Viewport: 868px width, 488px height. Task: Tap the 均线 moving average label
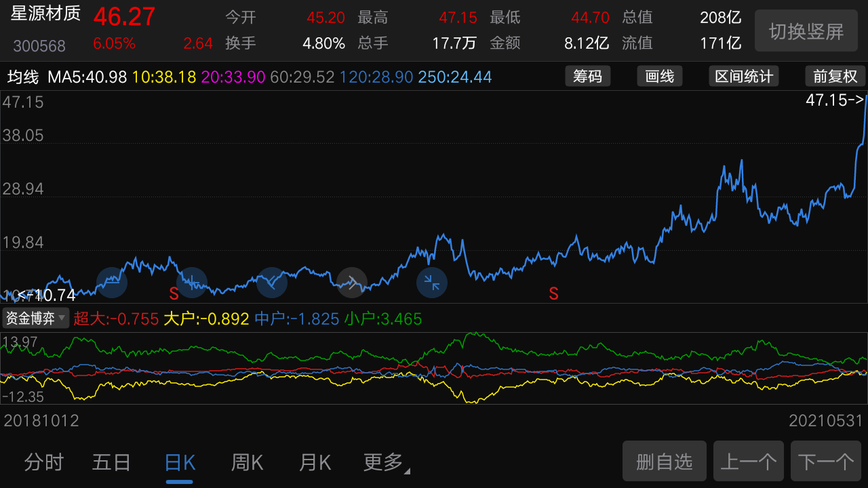click(24, 77)
